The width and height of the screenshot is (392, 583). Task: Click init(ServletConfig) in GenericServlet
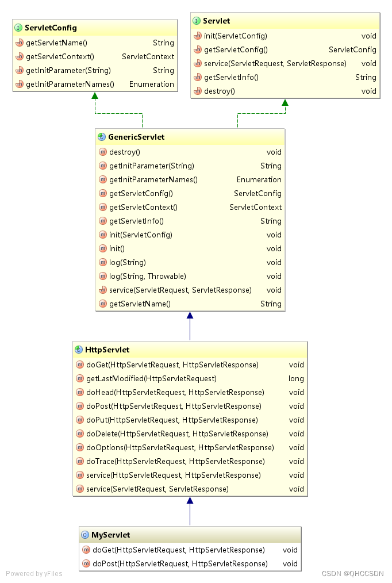[141, 235]
